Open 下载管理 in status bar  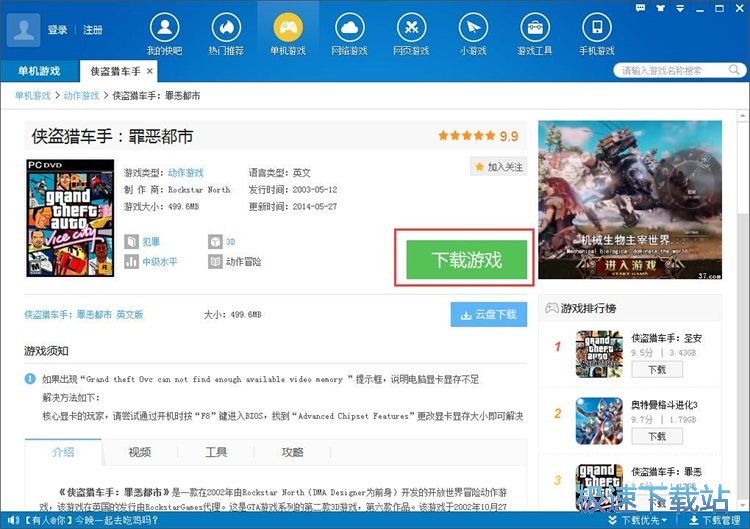[716, 520]
